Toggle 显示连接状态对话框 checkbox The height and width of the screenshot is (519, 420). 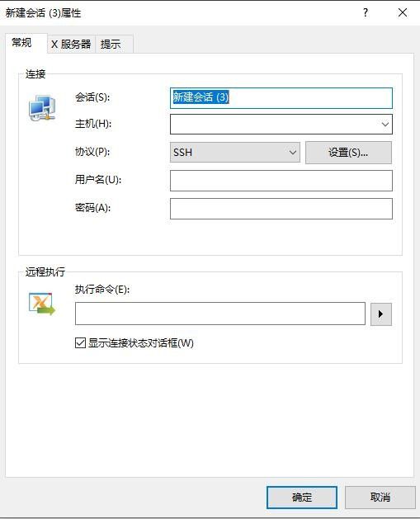[x=80, y=342]
